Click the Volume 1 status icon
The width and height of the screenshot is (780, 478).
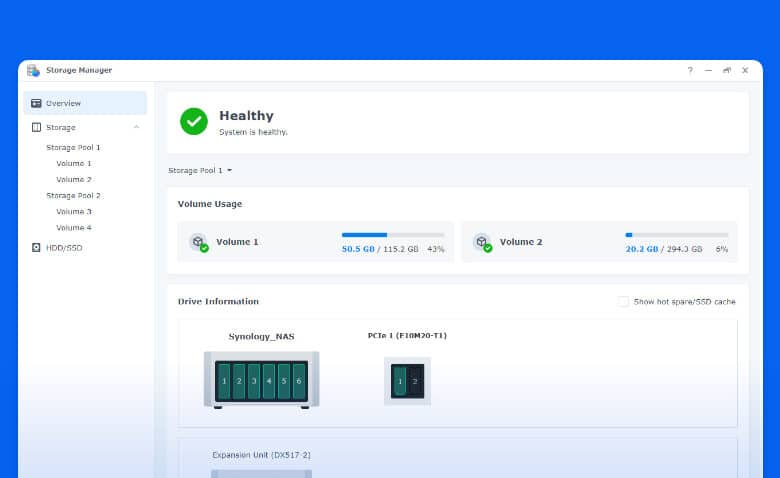(199, 243)
